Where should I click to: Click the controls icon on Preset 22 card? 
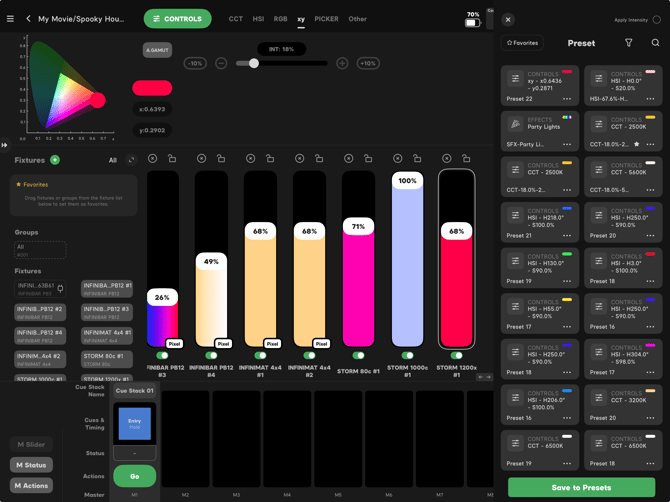point(515,78)
